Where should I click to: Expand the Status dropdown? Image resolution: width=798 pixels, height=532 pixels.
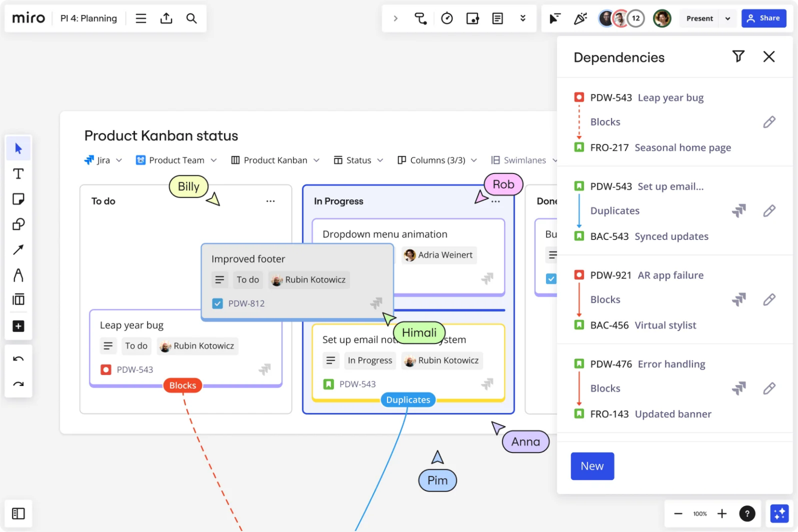(x=358, y=160)
